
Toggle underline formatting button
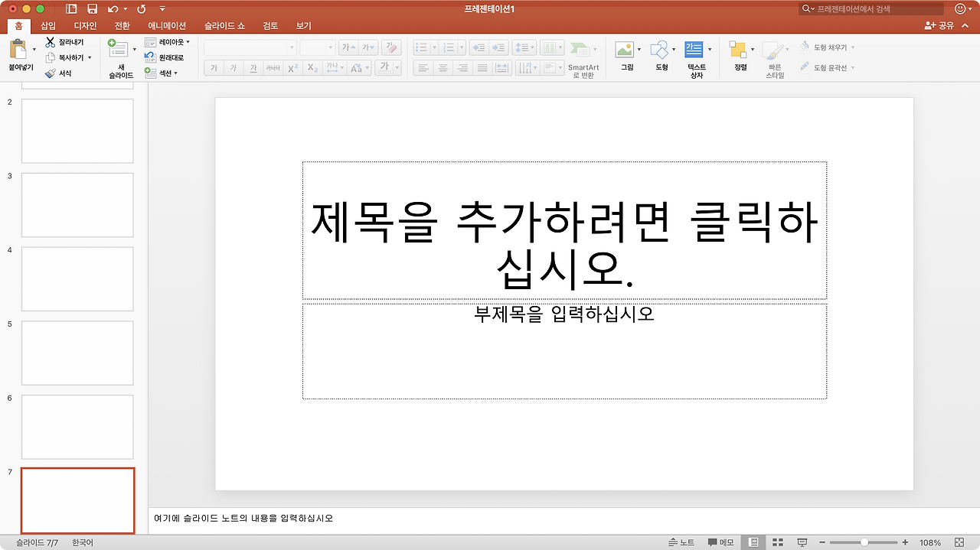coord(253,68)
